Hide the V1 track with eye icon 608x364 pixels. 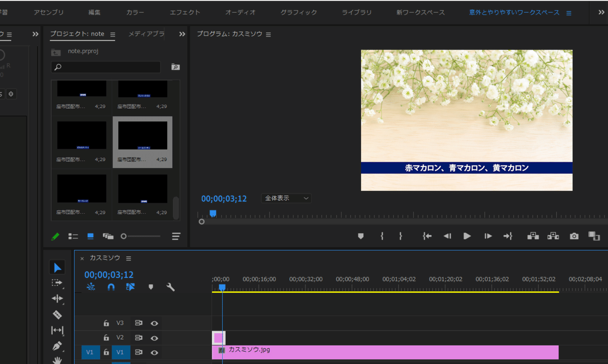pyautogui.click(x=154, y=352)
